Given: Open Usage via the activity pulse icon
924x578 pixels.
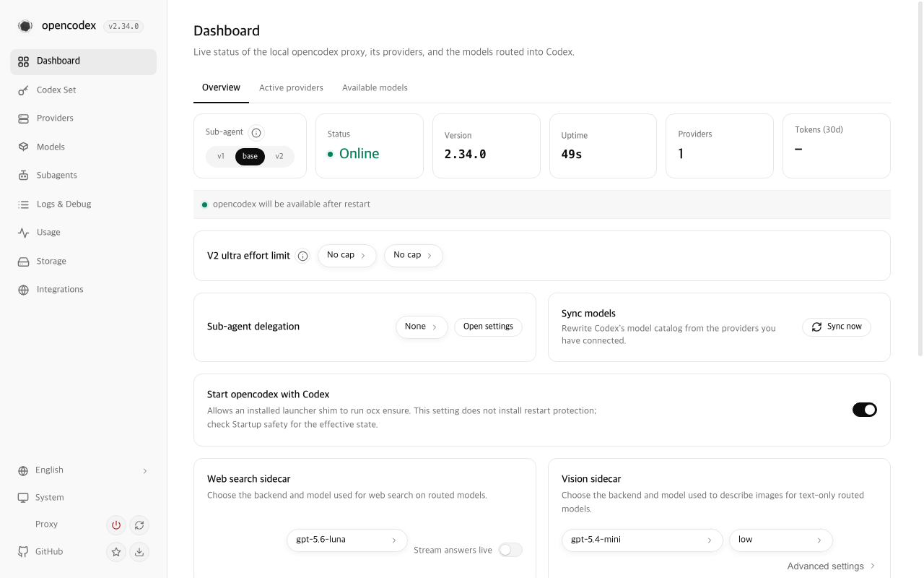Looking at the screenshot, I should [x=23, y=233].
